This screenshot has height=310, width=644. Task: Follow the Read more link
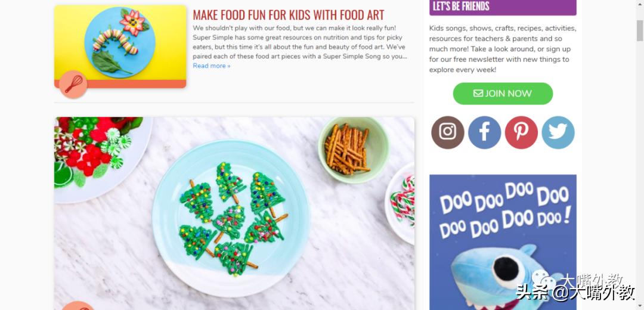tap(212, 66)
